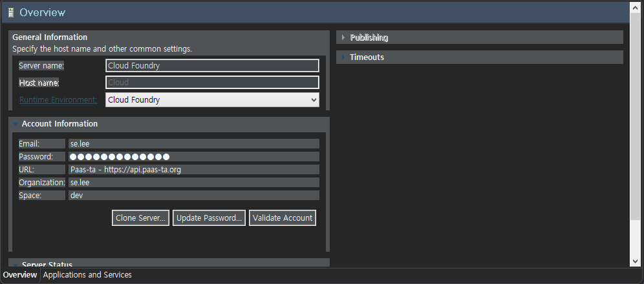The image size is (644, 284).
Task: Click the Email field value se.lee
Action: pyautogui.click(x=194, y=144)
